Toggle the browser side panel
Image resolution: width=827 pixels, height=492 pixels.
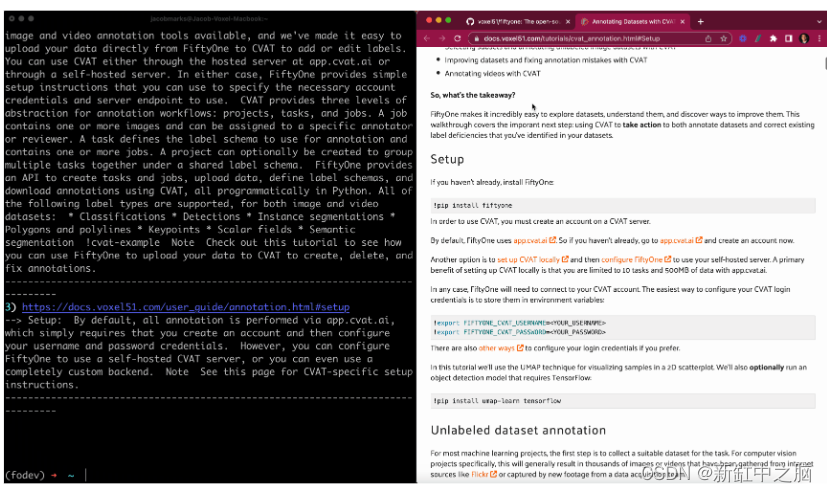click(x=788, y=38)
